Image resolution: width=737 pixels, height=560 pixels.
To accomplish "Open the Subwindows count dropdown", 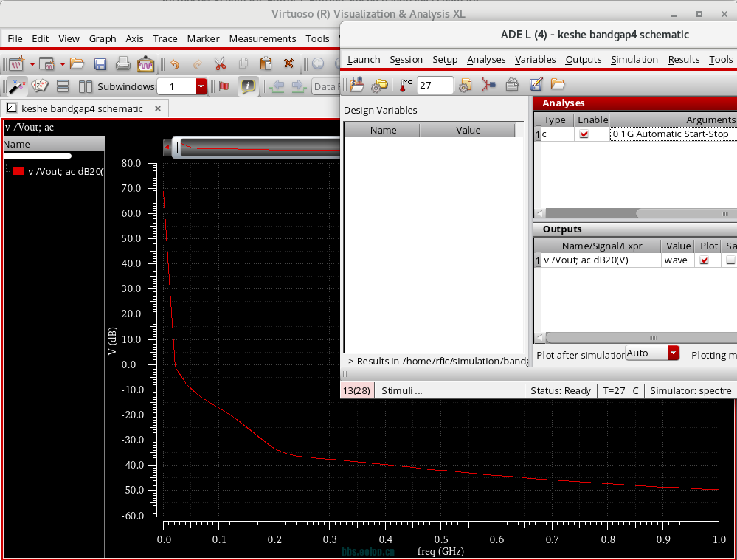I will click(x=201, y=86).
